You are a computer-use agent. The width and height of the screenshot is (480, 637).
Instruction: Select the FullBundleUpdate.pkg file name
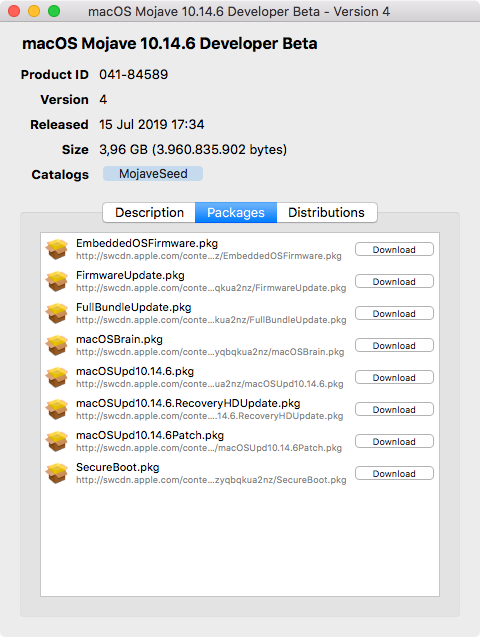pyautogui.click(x=134, y=308)
